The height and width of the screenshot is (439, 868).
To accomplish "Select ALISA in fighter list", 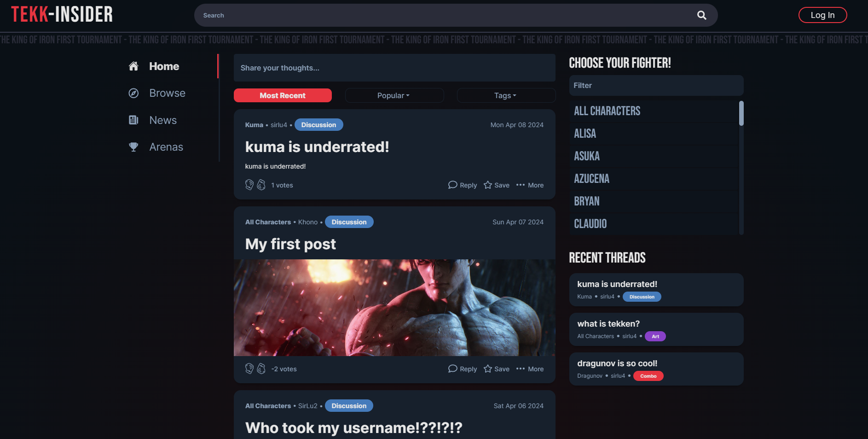I will (653, 134).
